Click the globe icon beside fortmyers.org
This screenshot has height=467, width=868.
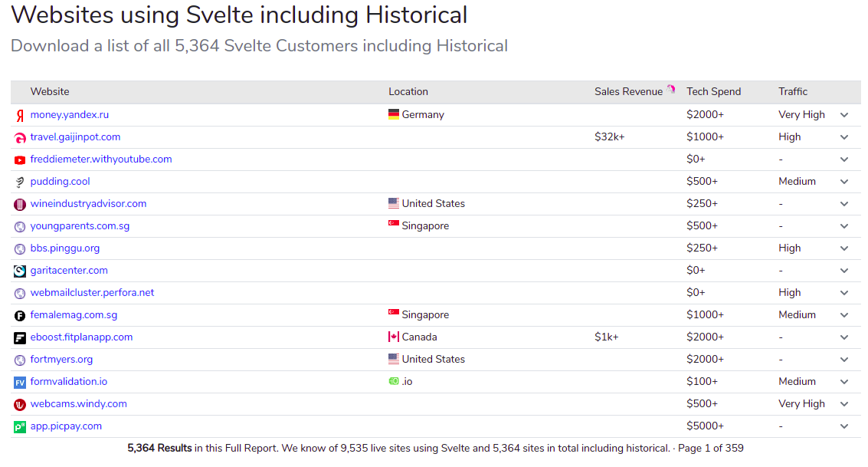pyautogui.click(x=20, y=360)
